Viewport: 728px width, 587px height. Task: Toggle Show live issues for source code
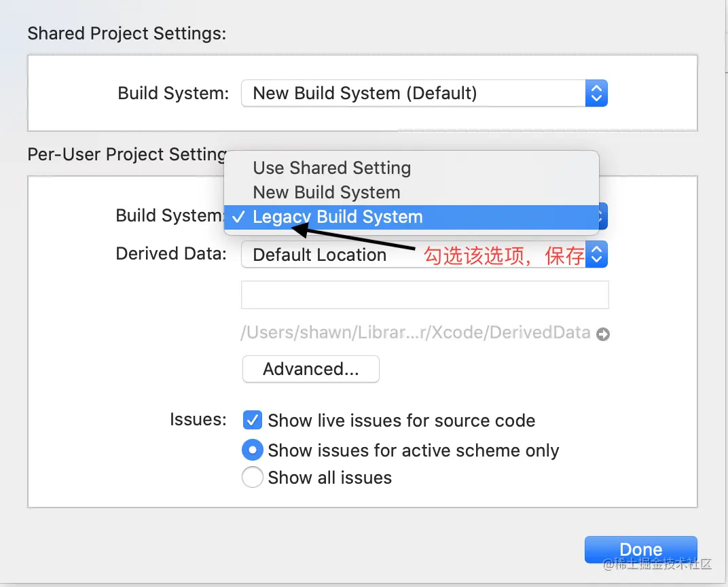tap(253, 421)
